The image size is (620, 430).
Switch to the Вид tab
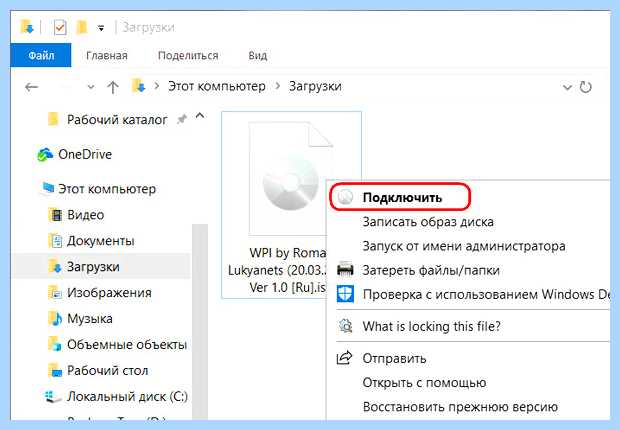click(x=258, y=55)
